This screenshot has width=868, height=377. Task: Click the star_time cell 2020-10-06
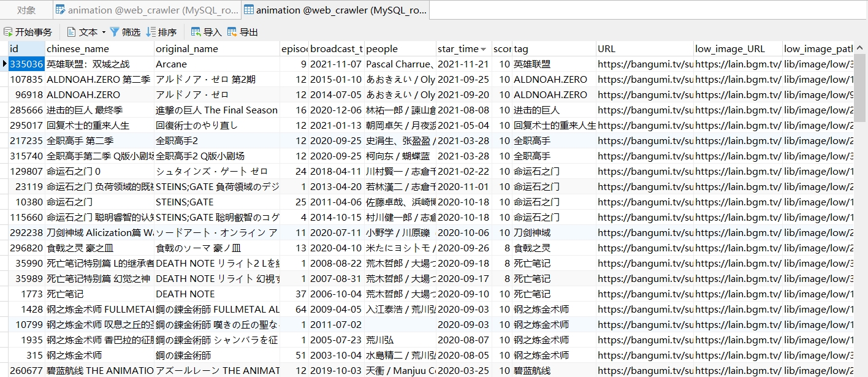(464, 232)
